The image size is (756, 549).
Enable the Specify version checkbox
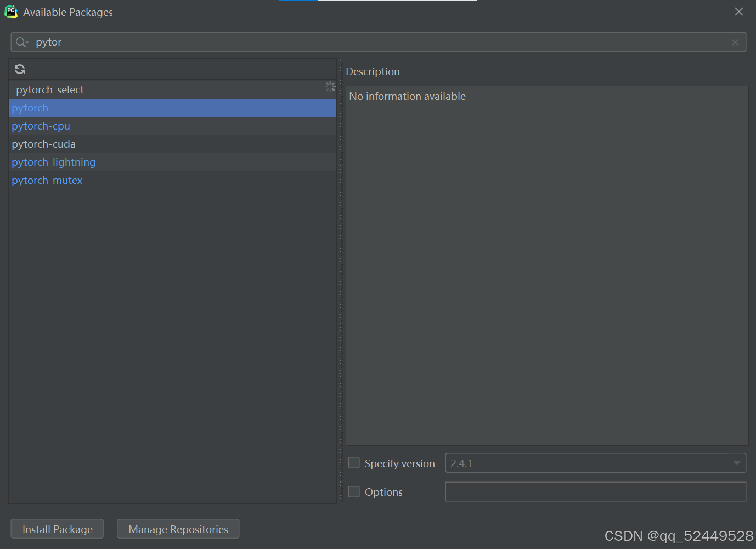tap(354, 463)
